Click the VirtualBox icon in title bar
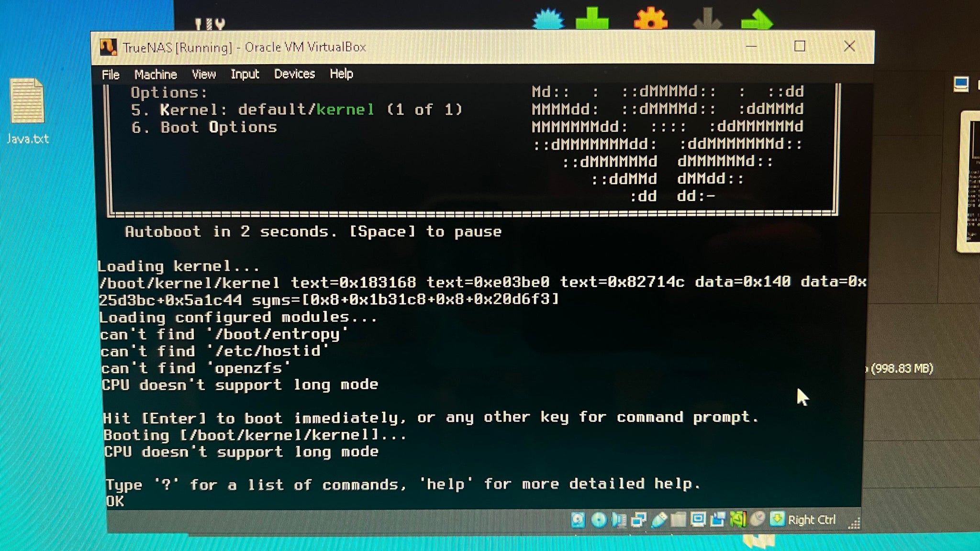This screenshot has height=551, width=980. click(x=108, y=47)
